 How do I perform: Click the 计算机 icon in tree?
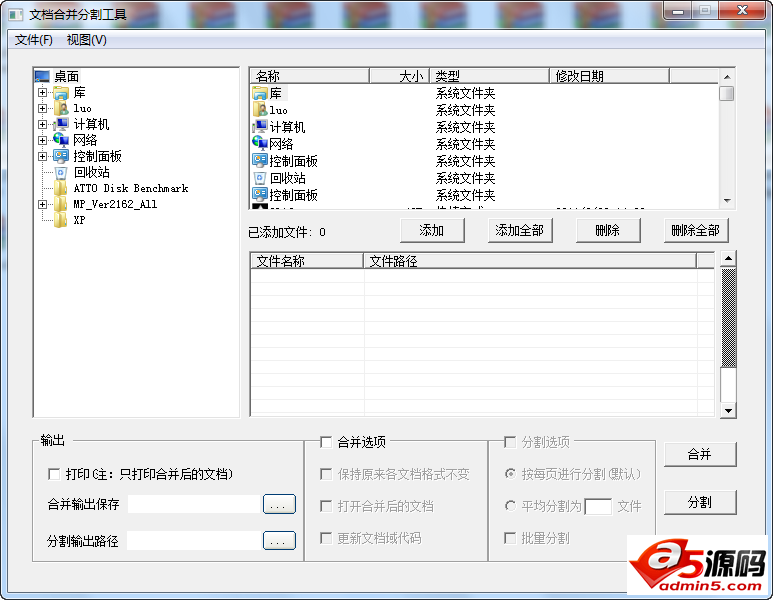(x=61, y=124)
